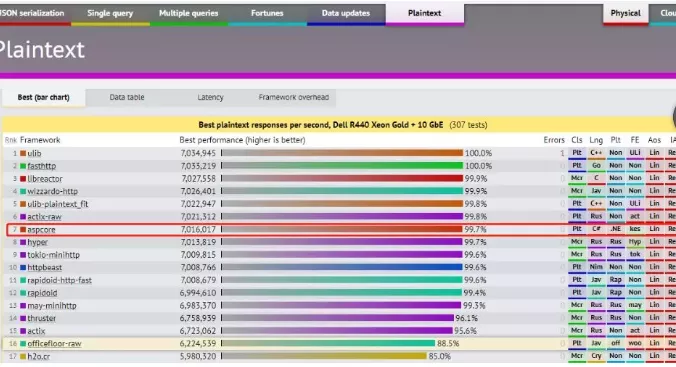Click the Lng column header
The height and width of the screenshot is (367, 676).
click(596, 140)
